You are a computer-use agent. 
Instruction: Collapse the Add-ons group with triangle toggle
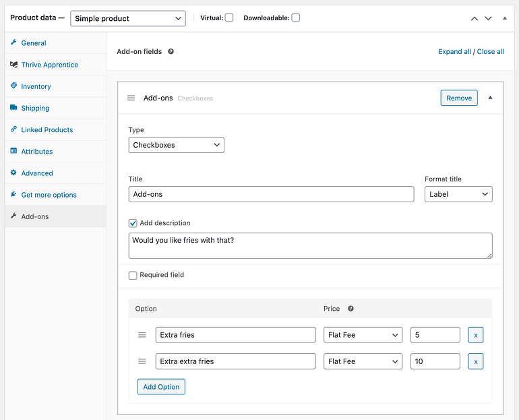490,98
